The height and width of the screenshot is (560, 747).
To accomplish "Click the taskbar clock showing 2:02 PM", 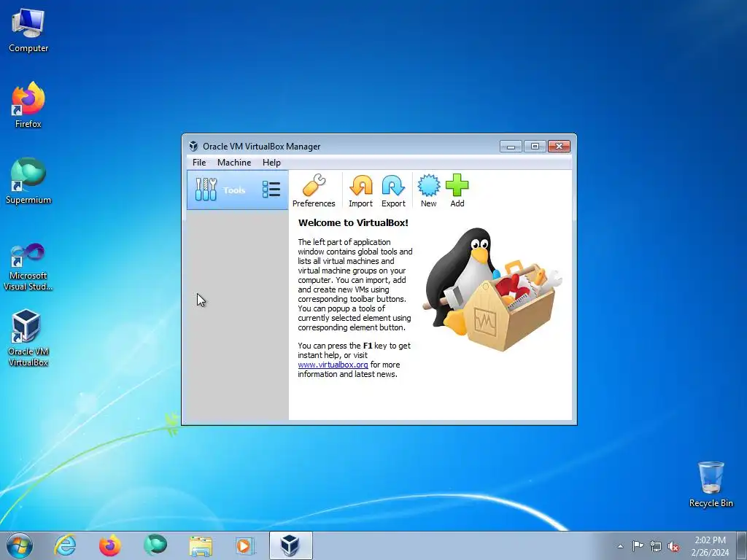I will pos(710,546).
